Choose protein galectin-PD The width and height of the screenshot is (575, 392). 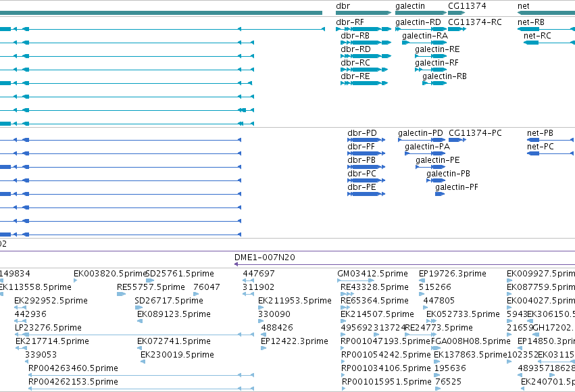pos(421,133)
